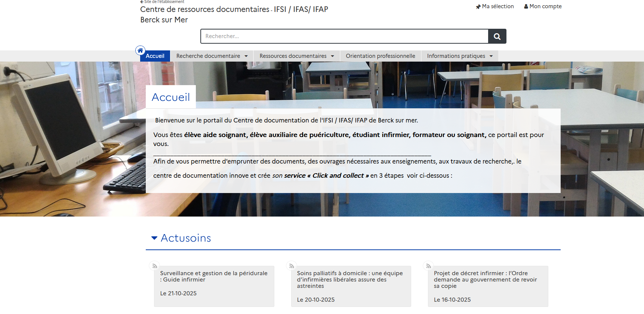Click the home icon above Accueil
The width and height of the screenshot is (644, 314).
[x=140, y=50]
